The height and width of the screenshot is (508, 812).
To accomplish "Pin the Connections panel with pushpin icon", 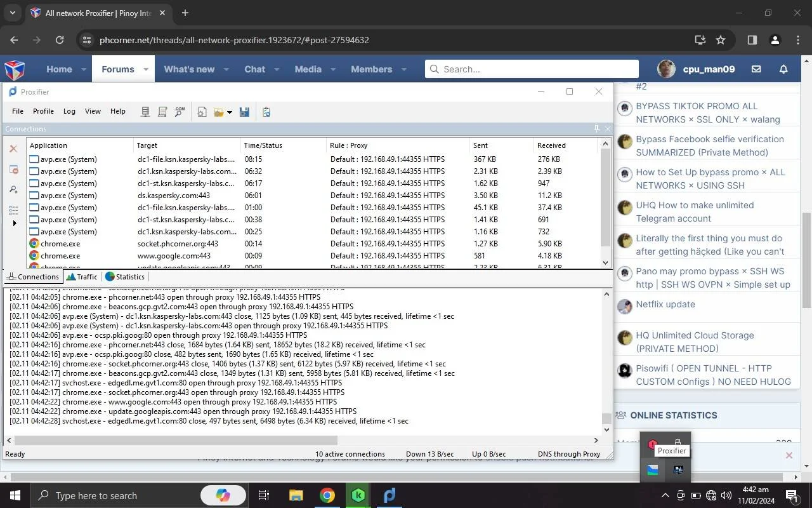I will pos(596,128).
